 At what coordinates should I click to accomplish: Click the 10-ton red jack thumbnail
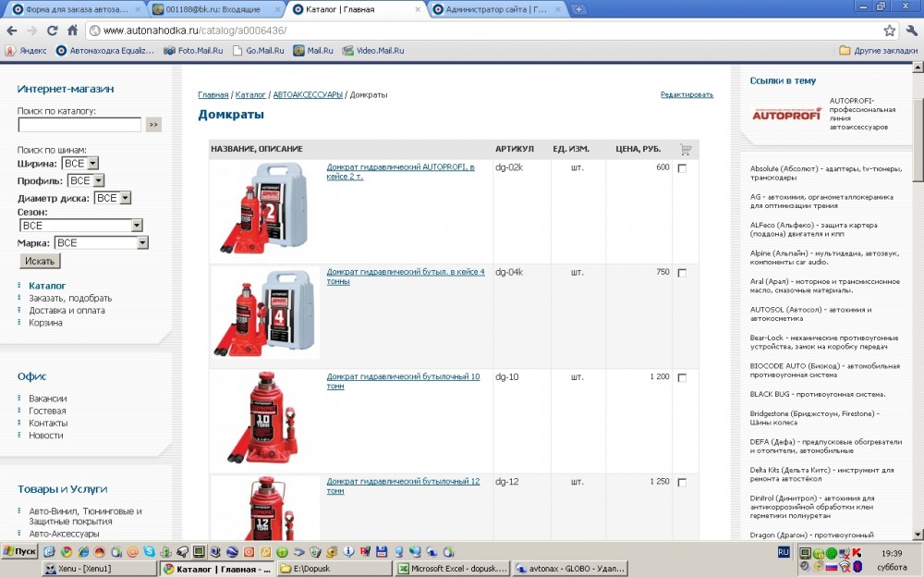point(264,418)
